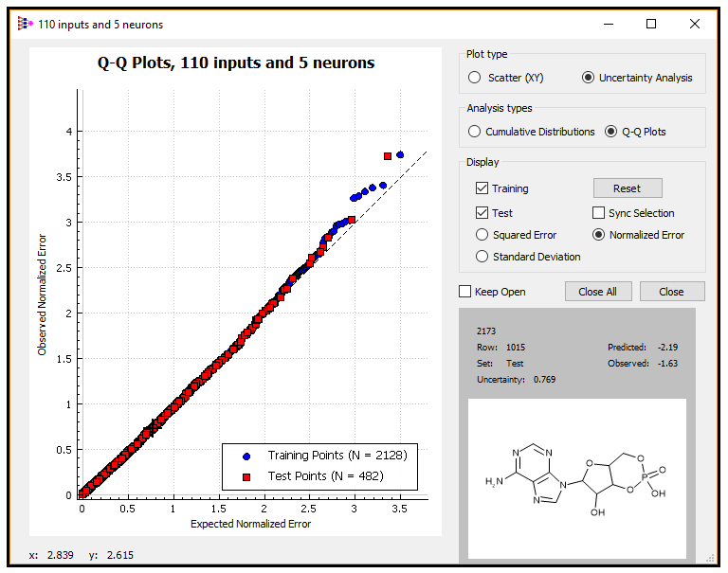The image size is (728, 573).
Task: Click the "Test Points (N = 482)" legend text
Action: [x=325, y=476]
